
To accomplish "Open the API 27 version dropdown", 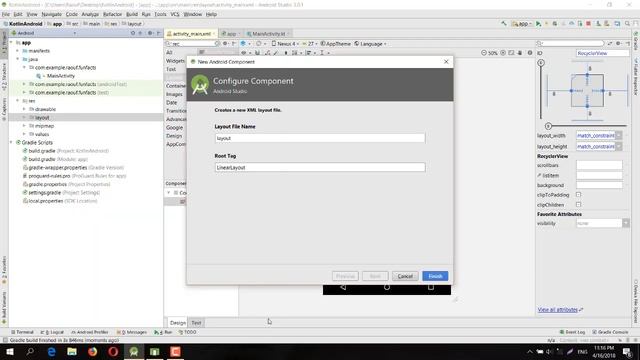I will tap(310, 44).
